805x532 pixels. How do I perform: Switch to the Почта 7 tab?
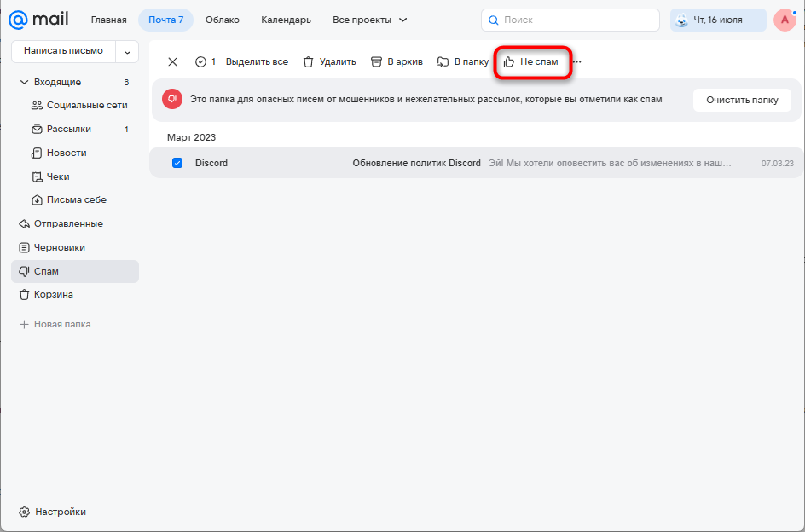(x=165, y=20)
